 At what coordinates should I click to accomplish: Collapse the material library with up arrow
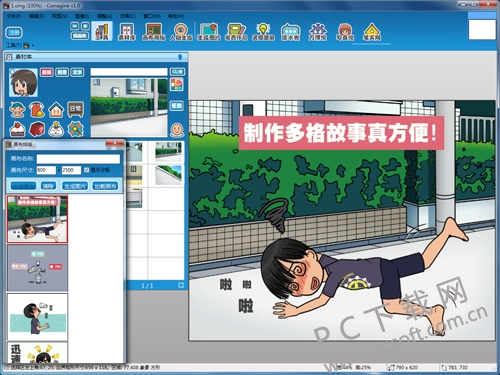(x=180, y=57)
